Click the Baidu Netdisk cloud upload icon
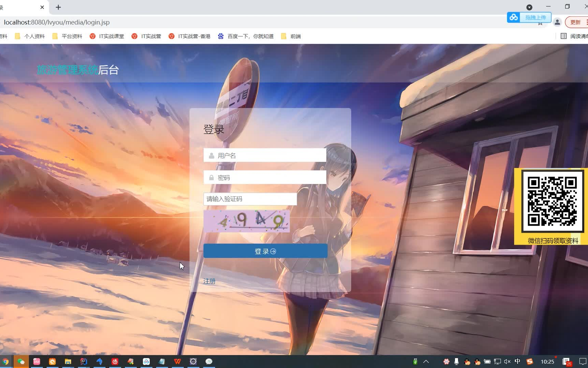The width and height of the screenshot is (588, 368). (x=513, y=17)
